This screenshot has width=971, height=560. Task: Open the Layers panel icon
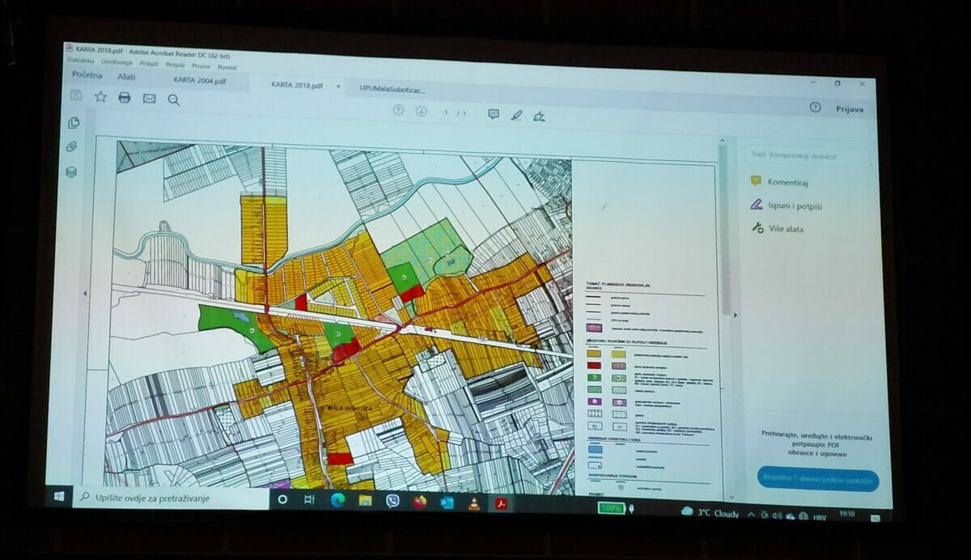71,172
